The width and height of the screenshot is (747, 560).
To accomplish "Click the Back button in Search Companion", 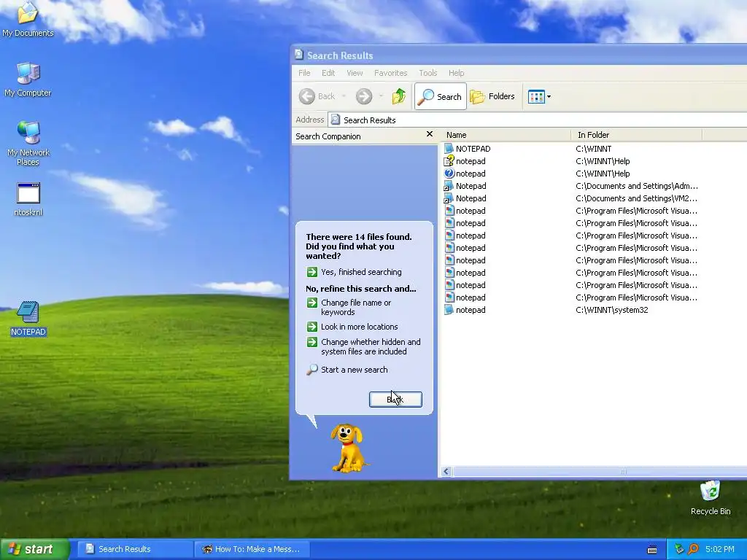I will [395, 400].
